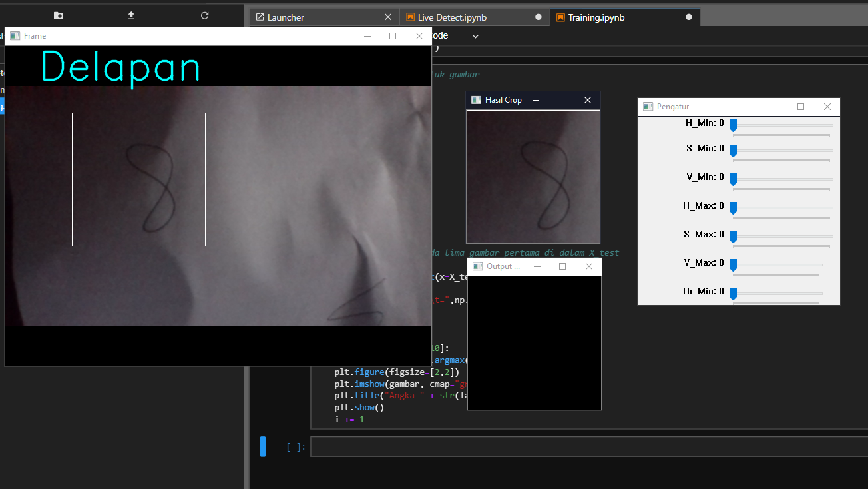Click the S_Max slider track
Screen dimensions: 868x489
(785, 236)
